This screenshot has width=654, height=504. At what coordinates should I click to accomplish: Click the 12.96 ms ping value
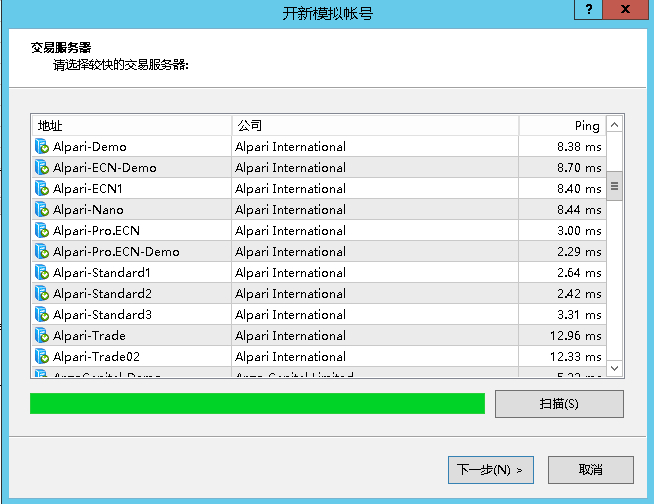[576, 336]
